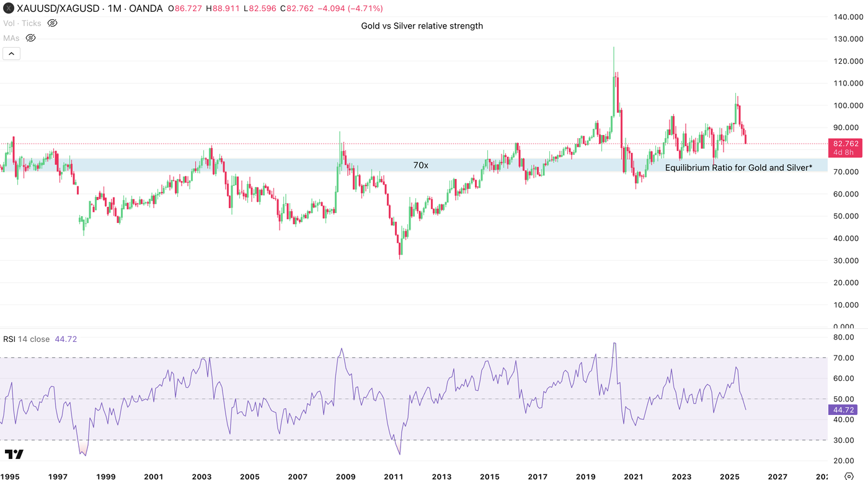The image size is (868, 480).
Task: Click the 70x text label on chart
Action: tap(421, 165)
